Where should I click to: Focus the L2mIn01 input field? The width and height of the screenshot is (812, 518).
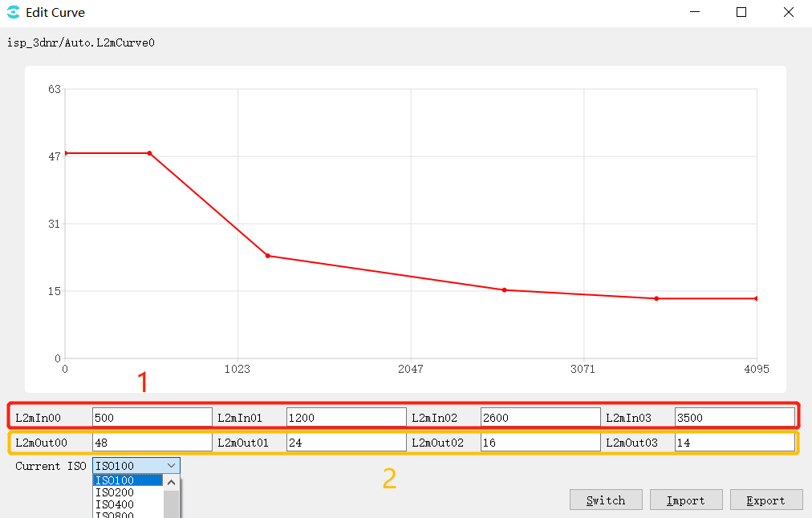[x=347, y=418]
